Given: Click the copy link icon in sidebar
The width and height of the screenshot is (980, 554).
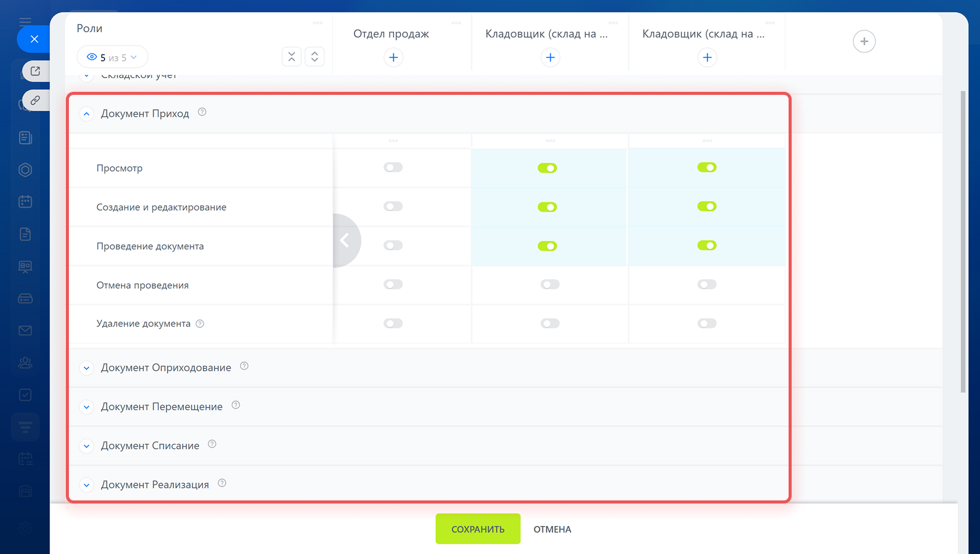Looking at the screenshot, I should pyautogui.click(x=35, y=100).
